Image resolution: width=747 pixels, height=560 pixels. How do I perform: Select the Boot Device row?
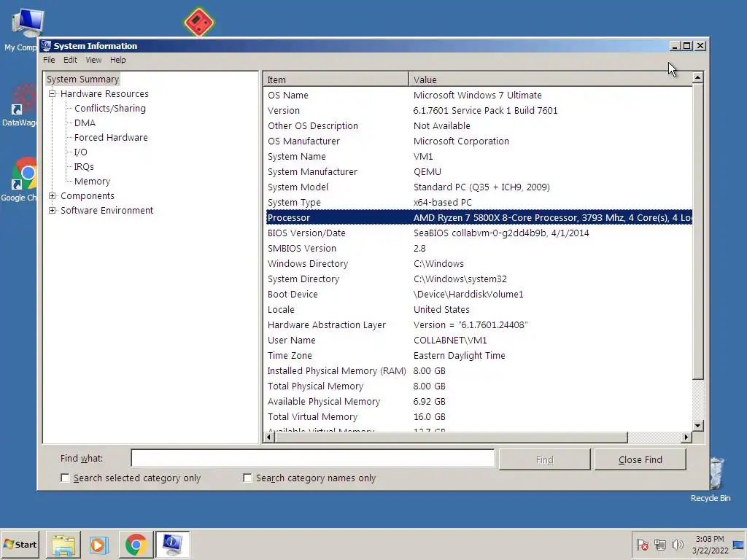click(x=479, y=295)
